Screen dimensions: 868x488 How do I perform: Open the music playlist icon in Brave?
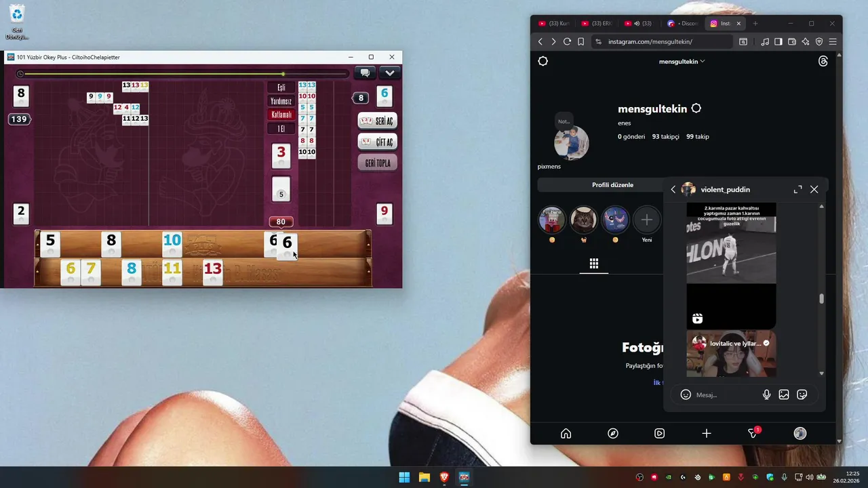pyautogui.click(x=765, y=41)
